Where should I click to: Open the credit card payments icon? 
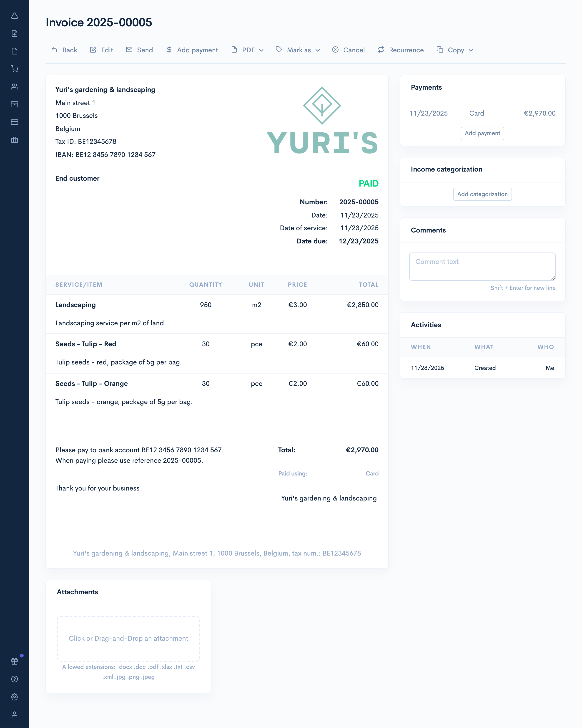[15, 122]
